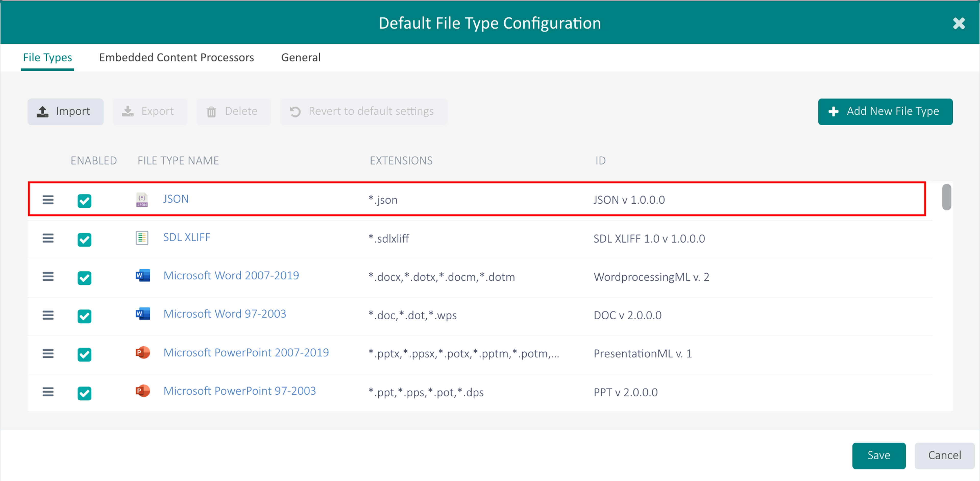The width and height of the screenshot is (980, 481).
Task: Click the SDL XLIFF 1.0 v 1.0.0.0 ID
Action: pyautogui.click(x=649, y=239)
